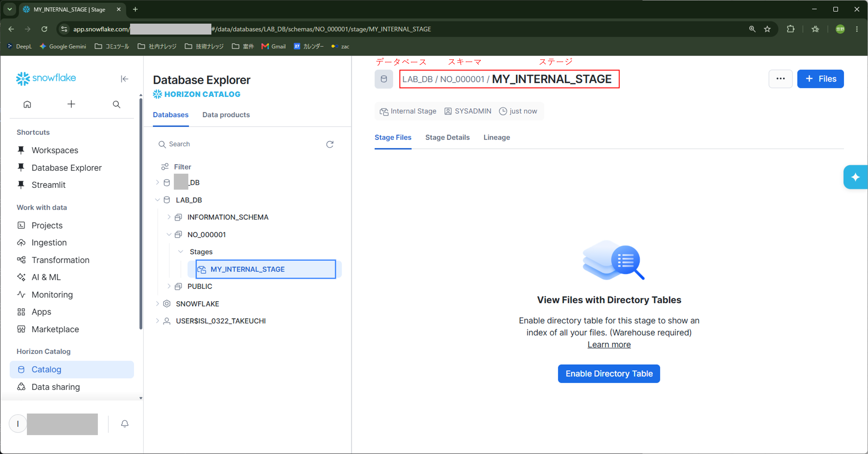The height and width of the screenshot is (454, 868).
Task: Open a new browser tab
Action: pyautogui.click(x=135, y=9)
